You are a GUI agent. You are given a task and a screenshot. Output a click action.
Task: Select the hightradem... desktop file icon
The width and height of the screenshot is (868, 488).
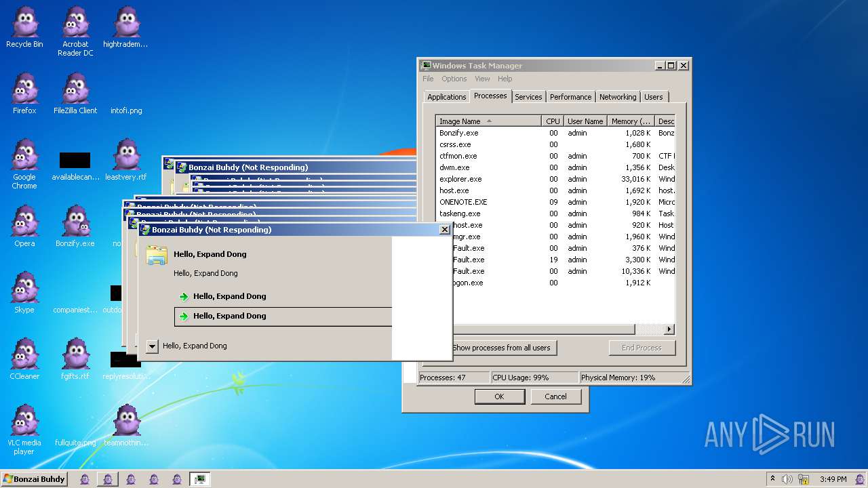click(x=125, y=28)
